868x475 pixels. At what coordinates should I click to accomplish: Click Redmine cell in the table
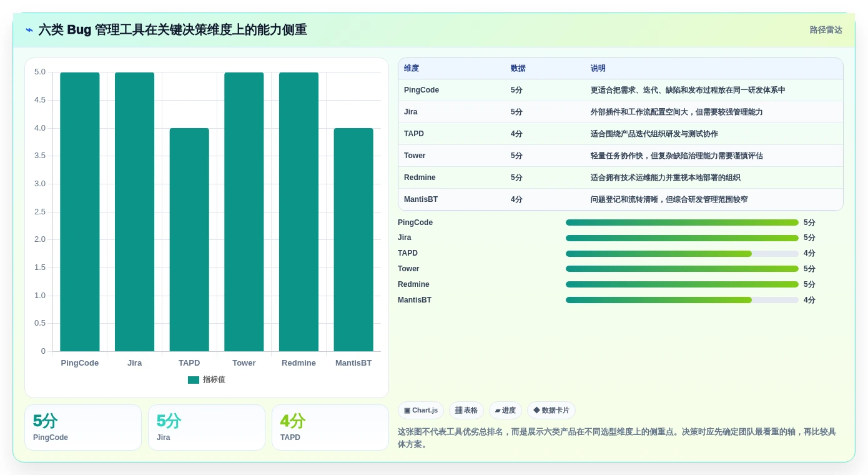pyautogui.click(x=420, y=177)
